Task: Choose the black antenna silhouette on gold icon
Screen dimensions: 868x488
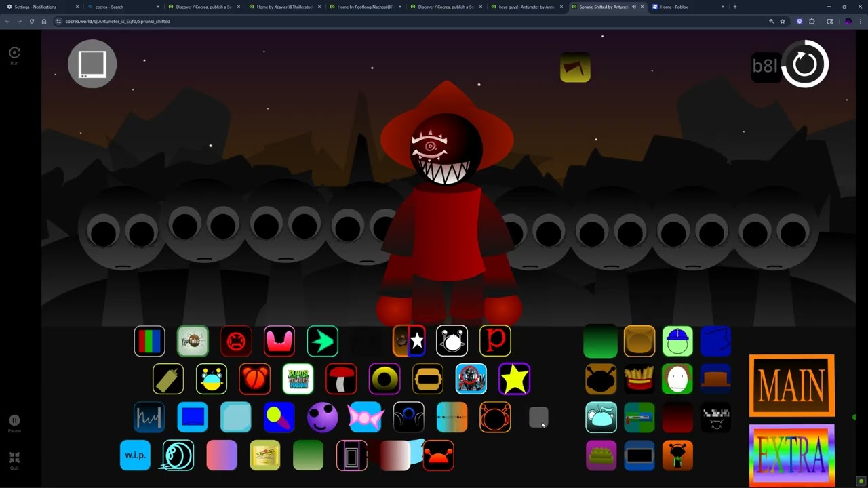Action: (x=601, y=379)
